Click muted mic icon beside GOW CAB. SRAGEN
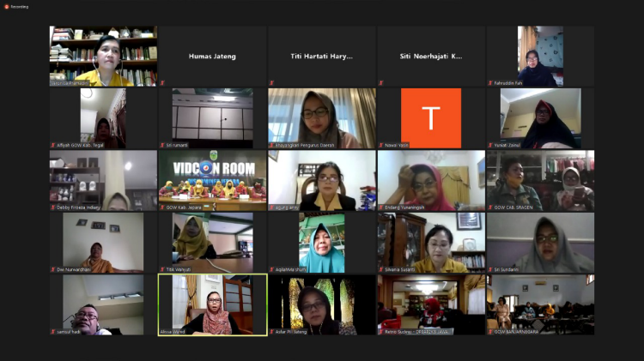The width and height of the screenshot is (644, 361). pyautogui.click(x=490, y=208)
